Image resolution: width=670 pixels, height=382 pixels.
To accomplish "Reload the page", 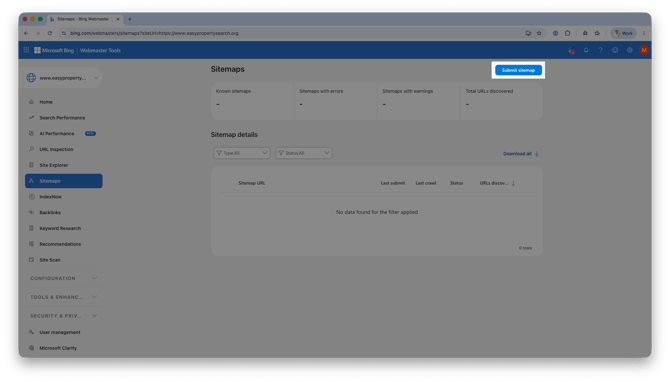I will (x=50, y=33).
